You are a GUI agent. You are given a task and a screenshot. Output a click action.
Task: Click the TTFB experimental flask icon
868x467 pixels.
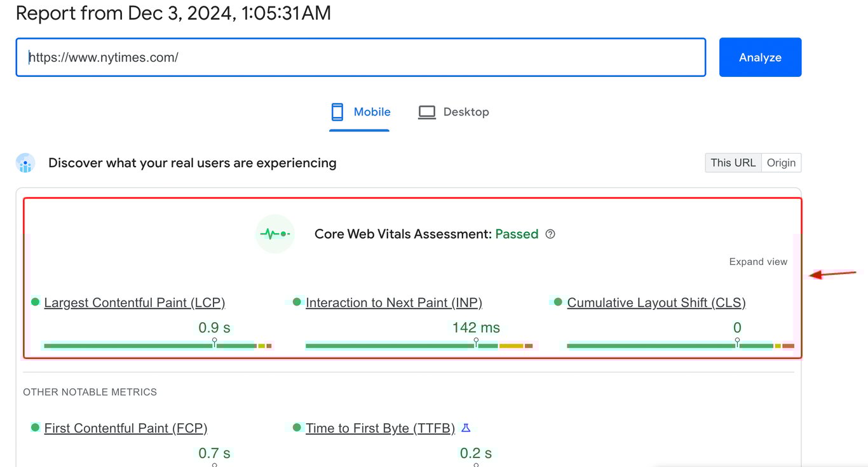[466, 428]
